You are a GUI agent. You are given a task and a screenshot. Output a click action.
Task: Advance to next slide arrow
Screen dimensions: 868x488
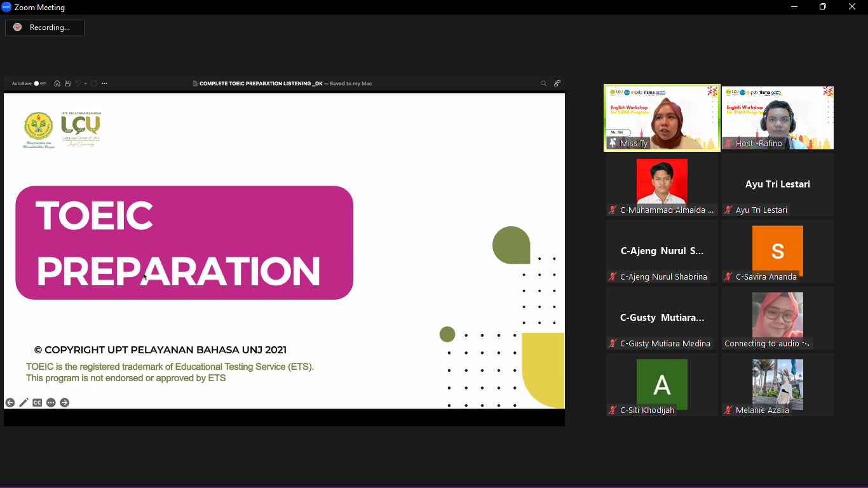pyautogui.click(x=65, y=402)
